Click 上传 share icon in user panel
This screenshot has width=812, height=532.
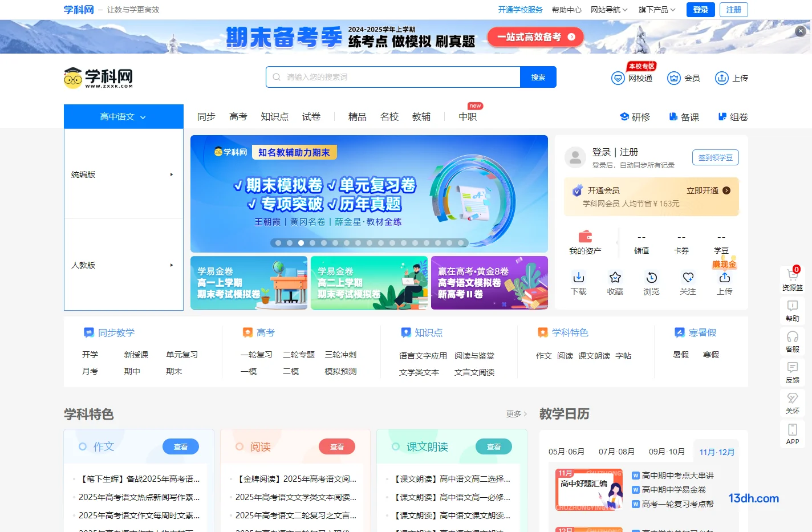[725, 278]
